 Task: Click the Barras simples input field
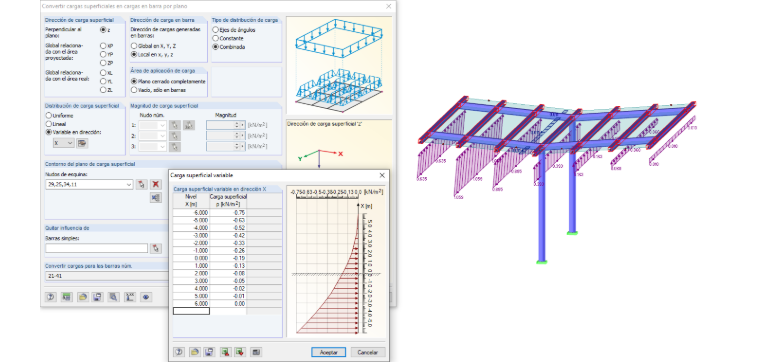pyautogui.click(x=96, y=248)
